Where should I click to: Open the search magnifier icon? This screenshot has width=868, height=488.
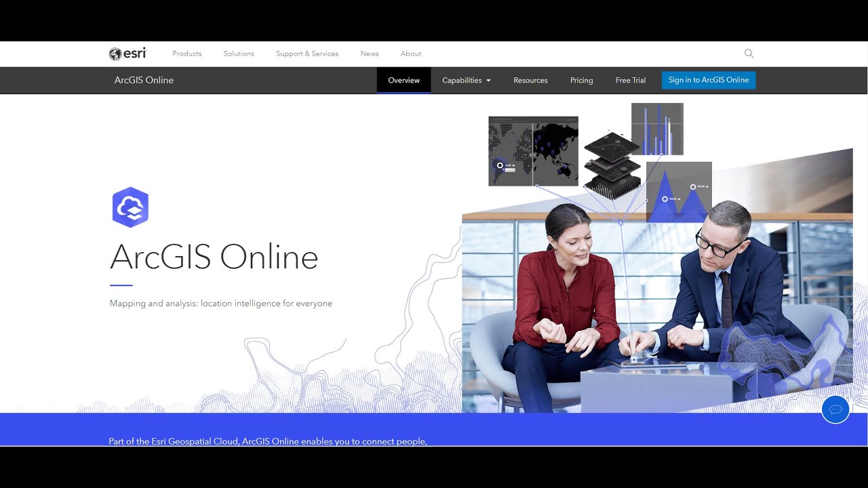pyautogui.click(x=749, y=54)
